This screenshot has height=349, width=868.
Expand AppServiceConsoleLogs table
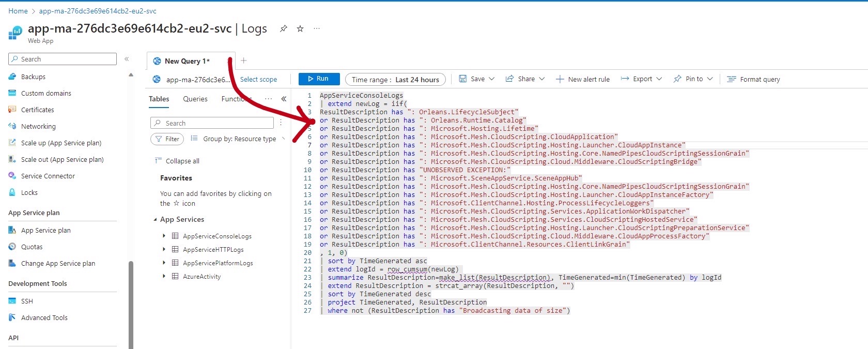[164, 236]
